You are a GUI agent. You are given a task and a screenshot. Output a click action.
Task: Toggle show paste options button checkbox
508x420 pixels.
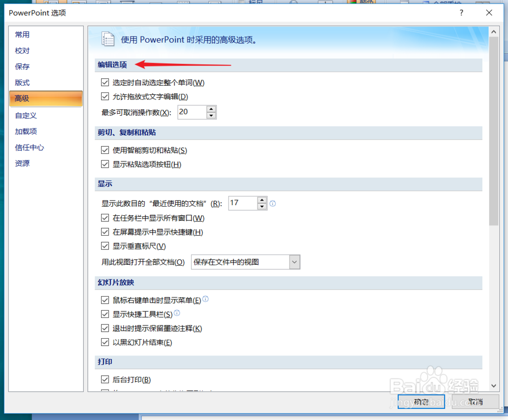(x=105, y=164)
